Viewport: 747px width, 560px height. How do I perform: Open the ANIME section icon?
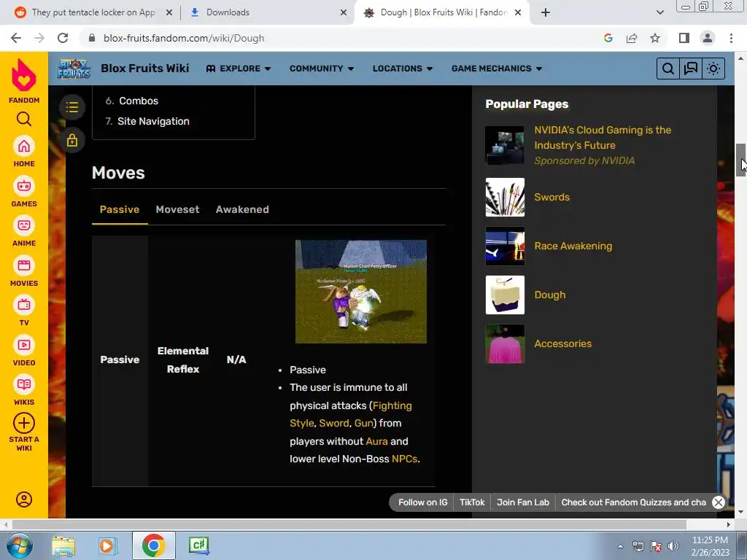[x=24, y=225]
